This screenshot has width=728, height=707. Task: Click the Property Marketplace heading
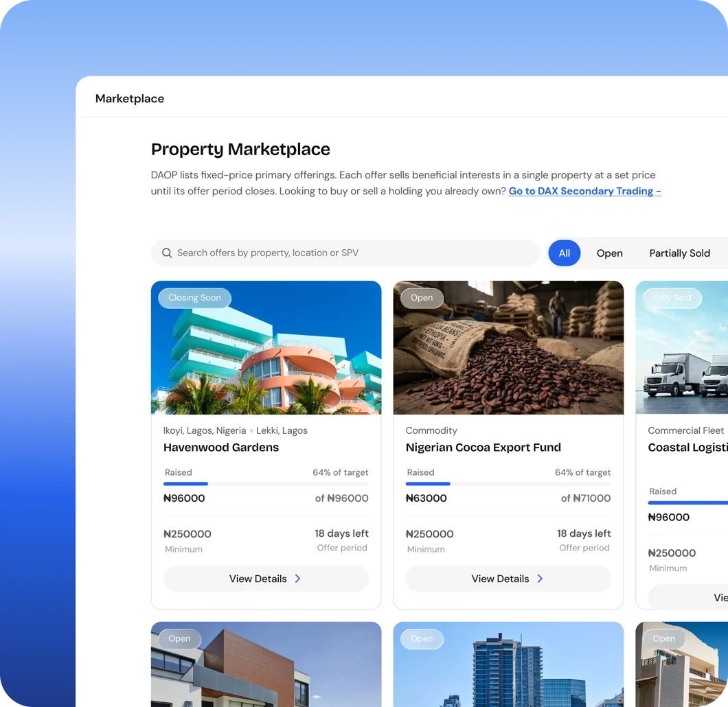(x=240, y=150)
